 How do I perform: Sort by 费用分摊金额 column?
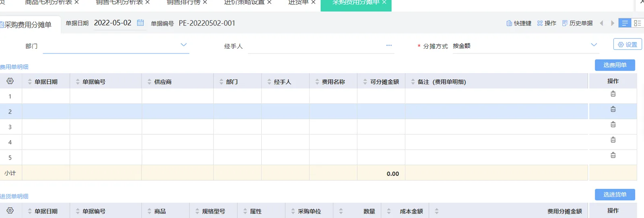click(437, 211)
